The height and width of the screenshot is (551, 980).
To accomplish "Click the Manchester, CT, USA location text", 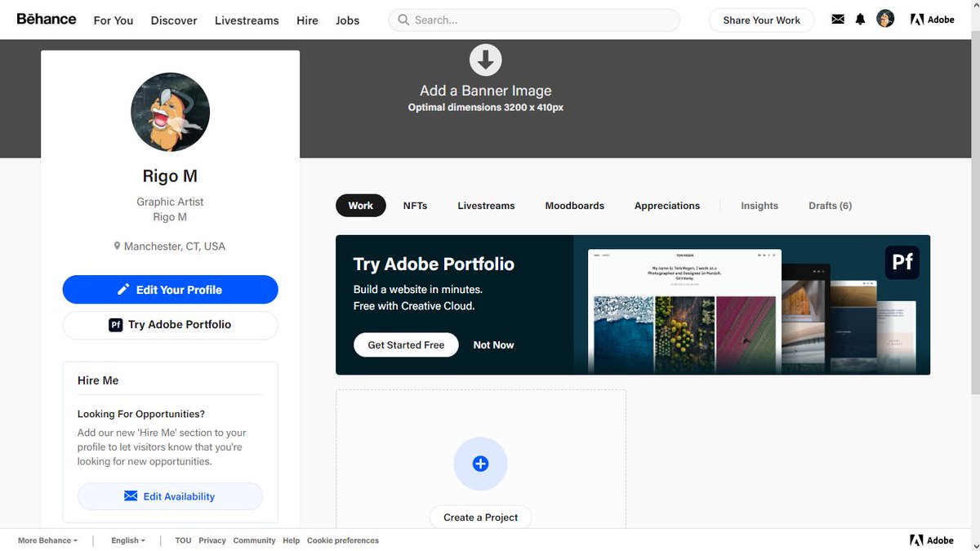I will coord(175,247).
